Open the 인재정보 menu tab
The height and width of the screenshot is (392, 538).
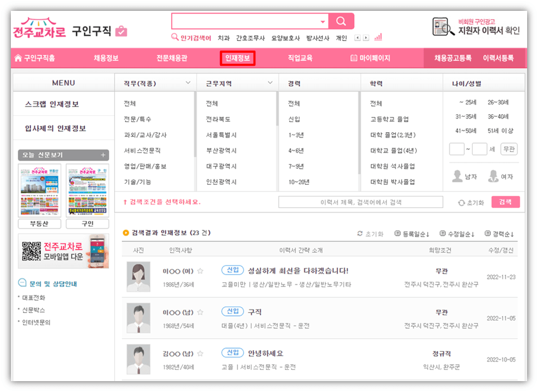pos(237,58)
